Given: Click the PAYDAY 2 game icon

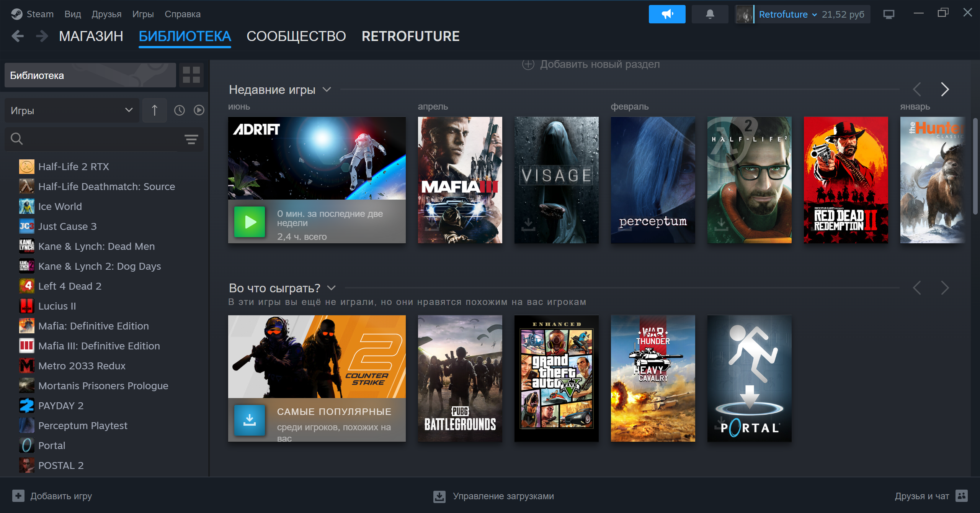Looking at the screenshot, I should pos(27,406).
